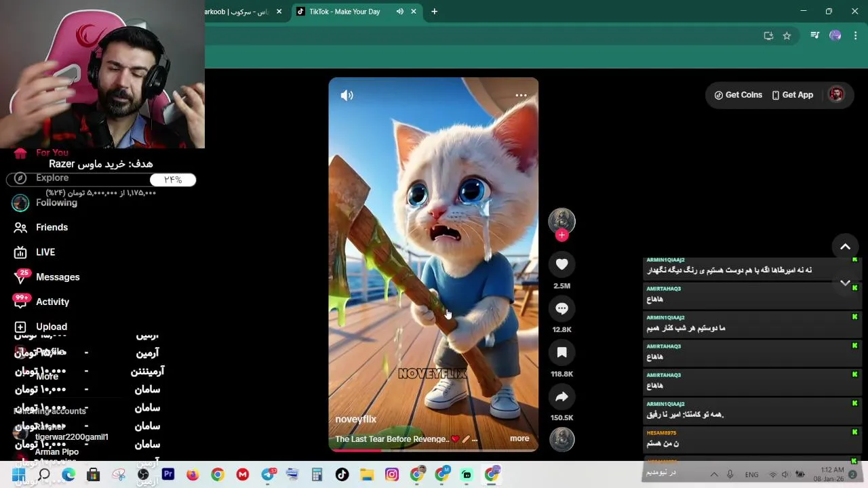
Task: Open tigerwar2200gamil1 following account
Action: [72, 437]
